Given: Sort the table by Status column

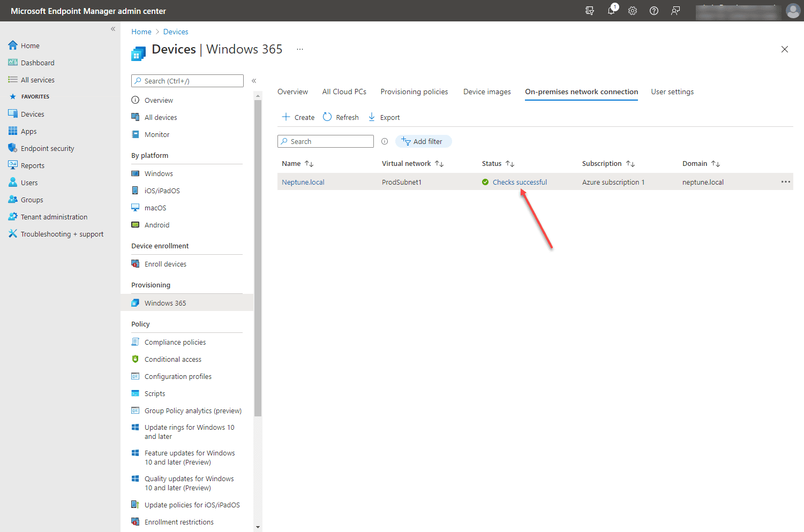Looking at the screenshot, I should tap(498, 164).
